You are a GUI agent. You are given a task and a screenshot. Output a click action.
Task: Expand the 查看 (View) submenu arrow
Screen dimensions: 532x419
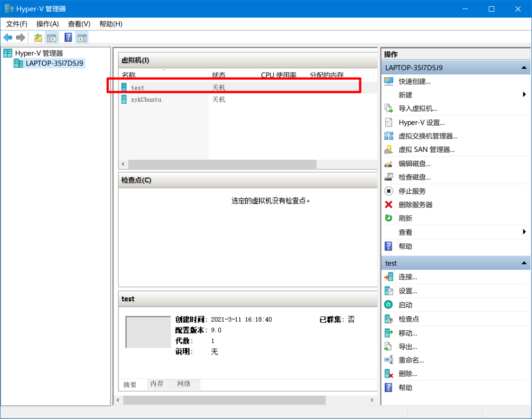pyautogui.click(x=524, y=232)
